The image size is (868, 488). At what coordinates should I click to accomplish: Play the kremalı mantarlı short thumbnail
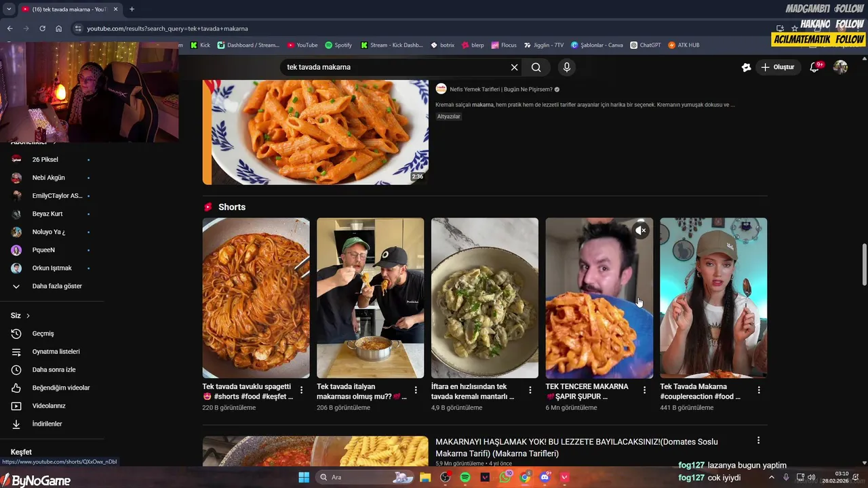485,298
